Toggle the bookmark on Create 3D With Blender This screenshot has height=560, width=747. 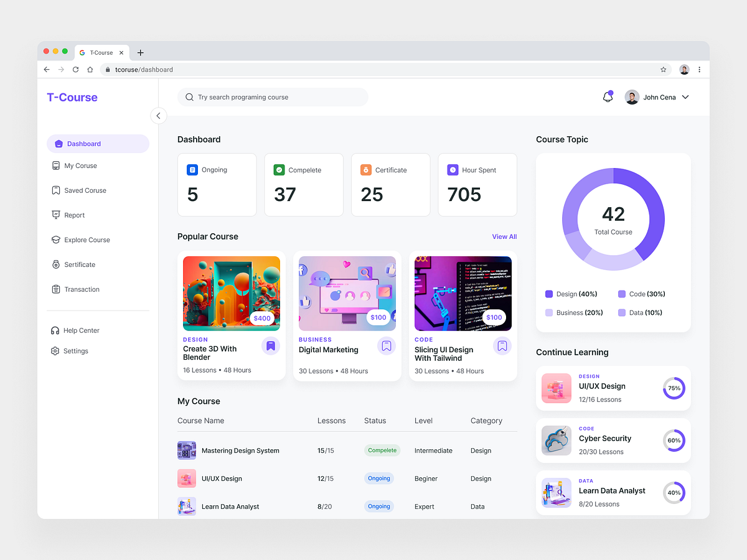tap(271, 345)
